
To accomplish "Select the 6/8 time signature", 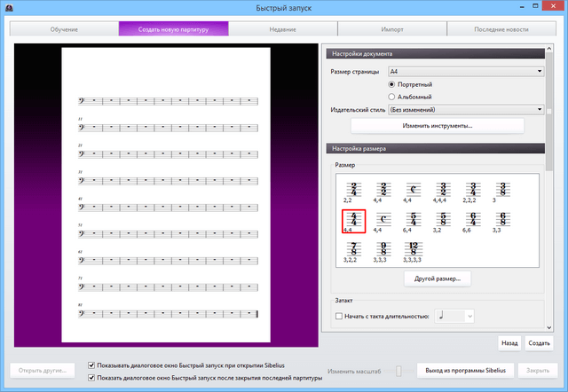I will pyautogui.click(x=502, y=218).
